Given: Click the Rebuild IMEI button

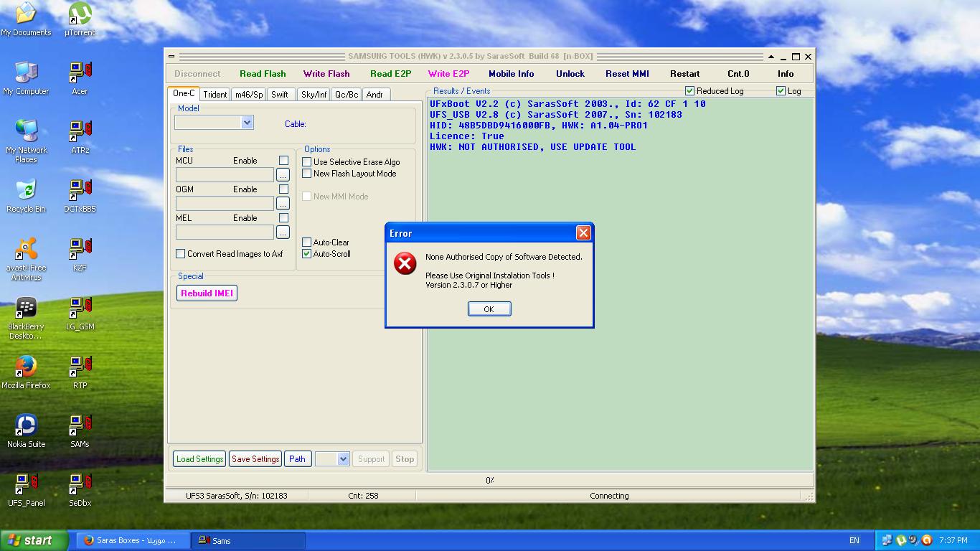Looking at the screenshot, I should 207,293.
